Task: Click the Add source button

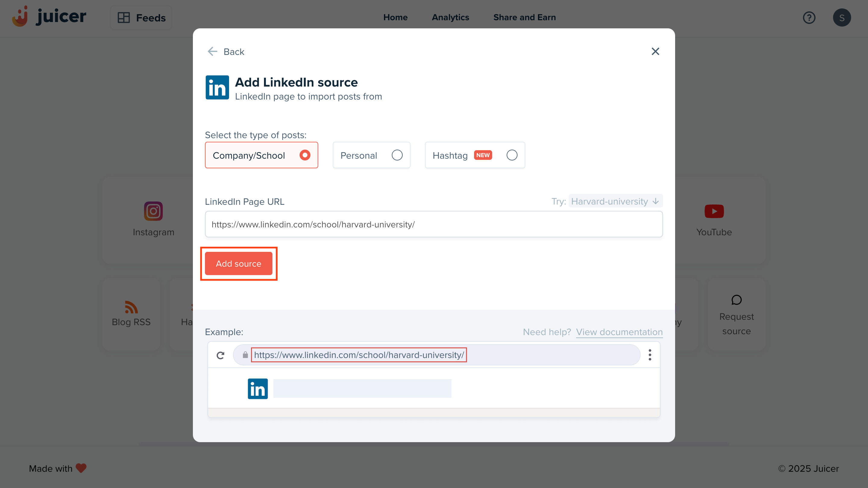Action: 239,263
